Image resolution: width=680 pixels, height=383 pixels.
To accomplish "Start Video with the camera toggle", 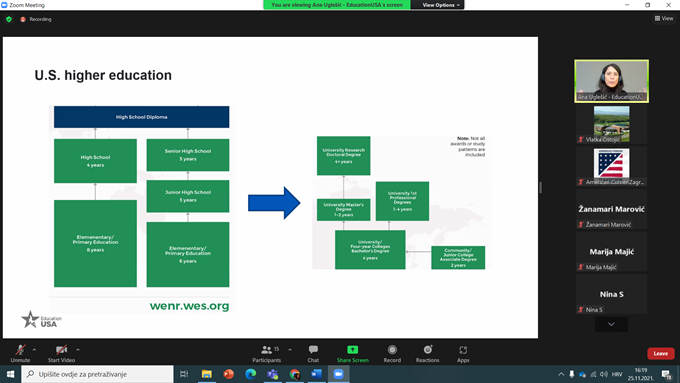I will pyautogui.click(x=61, y=354).
